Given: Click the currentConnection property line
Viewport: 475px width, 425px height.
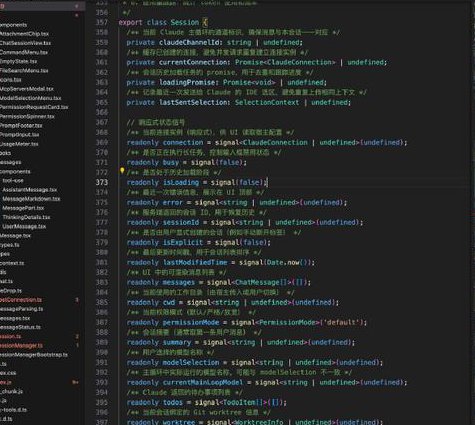Looking at the screenshot, I should [256, 62].
